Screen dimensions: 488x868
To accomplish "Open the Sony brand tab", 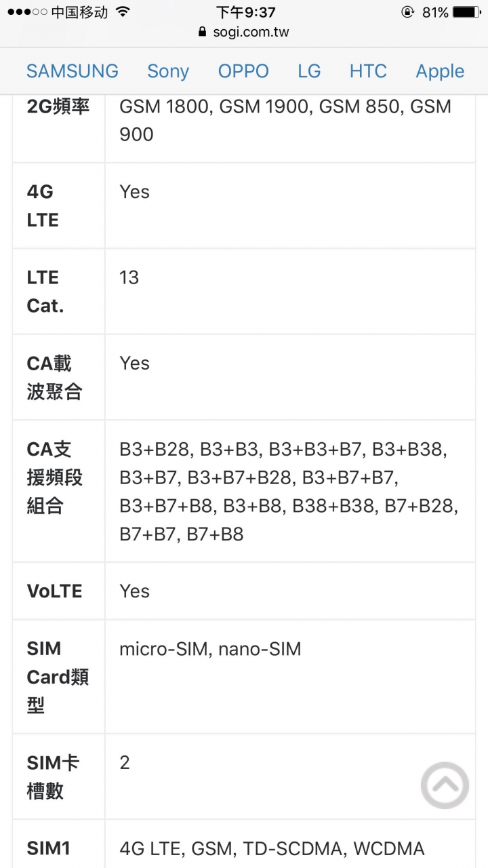I will click(x=168, y=71).
